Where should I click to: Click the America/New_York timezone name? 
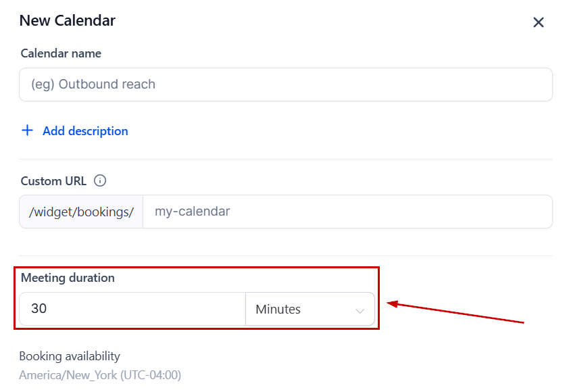tap(68, 374)
